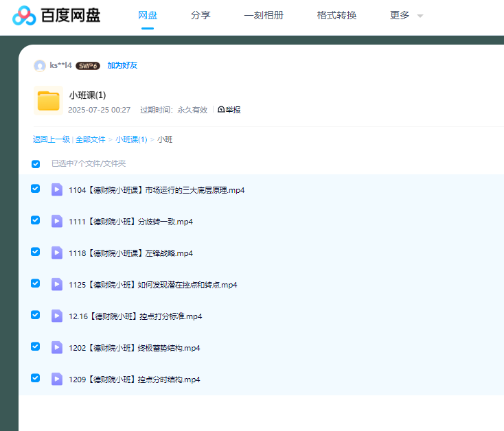
Task: Click the Baidu Netdisk logo icon
Action: click(x=24, y=15)
